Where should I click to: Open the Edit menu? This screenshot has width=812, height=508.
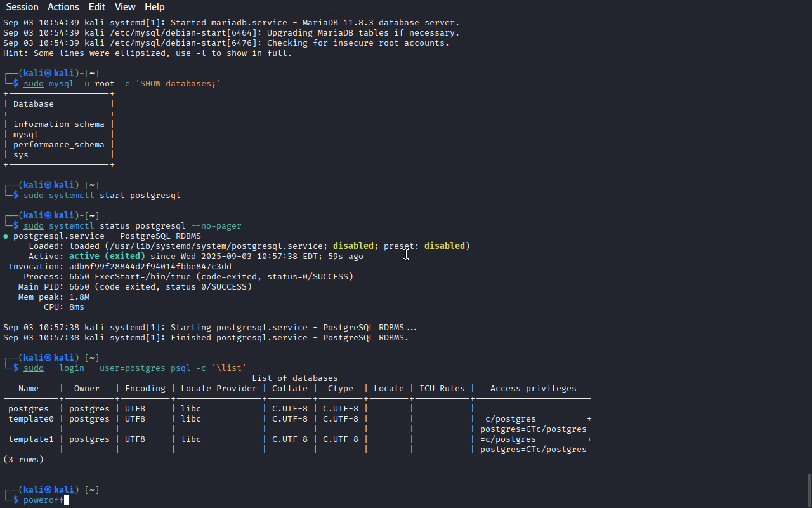pyautogui.click(x=97, y=7)
